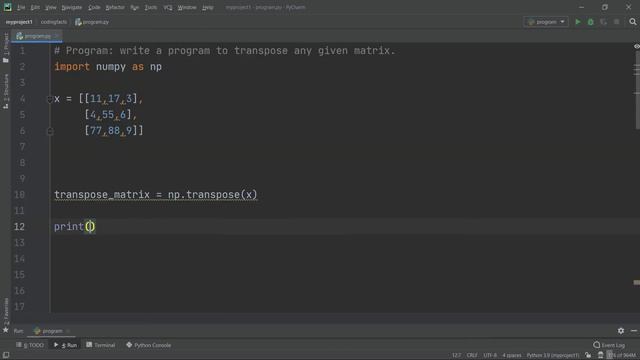Open the Tools menu

(x=151, y=7)
